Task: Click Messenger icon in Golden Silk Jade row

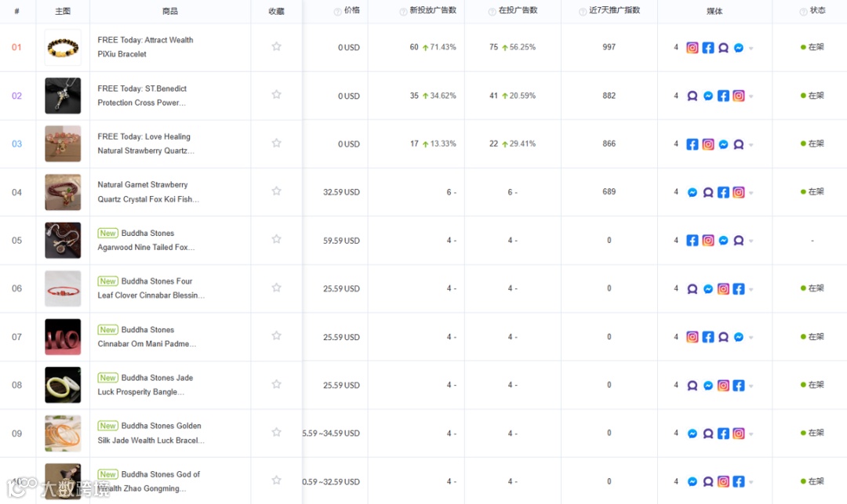Action: coord(692,433)
